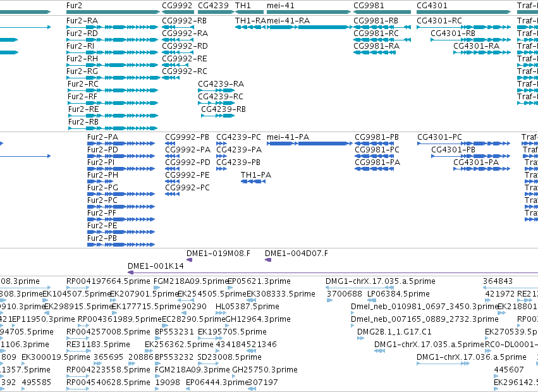Click EST EK300019.5prime
The image size is (538, 392).
[x=56, y=357]
